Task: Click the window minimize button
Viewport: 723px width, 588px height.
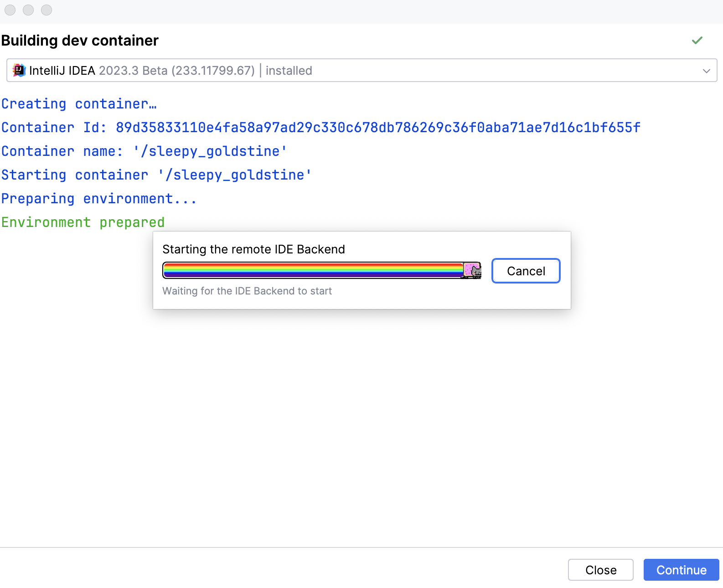Action: click(x=28, y=10)
